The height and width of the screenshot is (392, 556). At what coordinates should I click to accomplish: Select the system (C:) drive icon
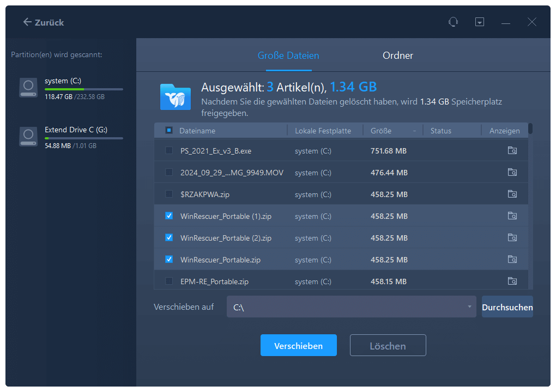28,87
